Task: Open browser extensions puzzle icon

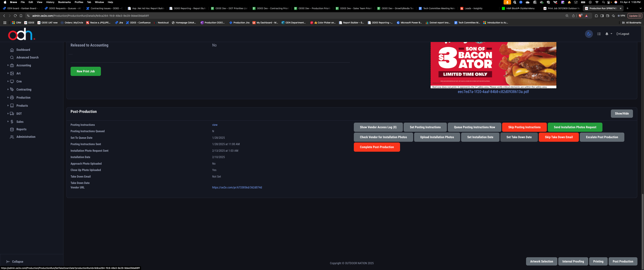Action: click(596, 16)
